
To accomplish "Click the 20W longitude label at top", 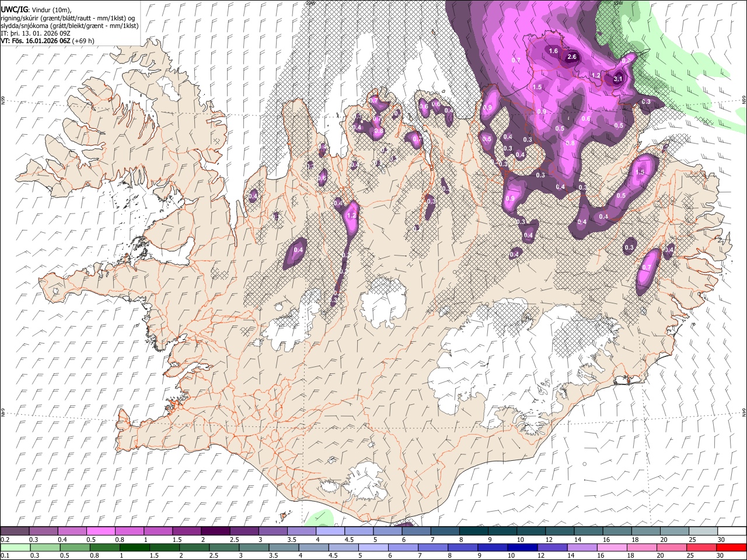I will click(x=310, y=3).
